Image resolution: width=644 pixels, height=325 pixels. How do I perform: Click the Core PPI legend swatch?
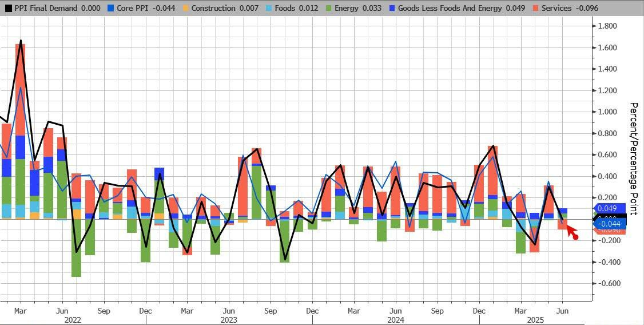coord(112,8)
